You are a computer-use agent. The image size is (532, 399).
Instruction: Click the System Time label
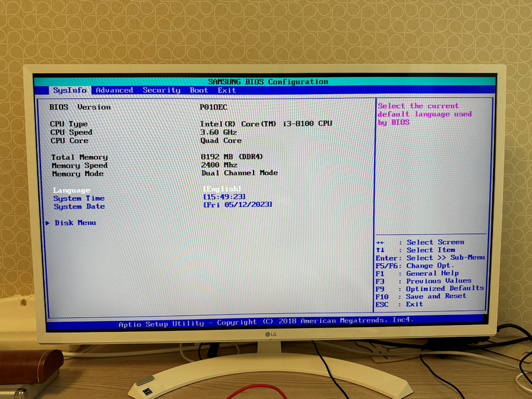[x=79, y=198]
